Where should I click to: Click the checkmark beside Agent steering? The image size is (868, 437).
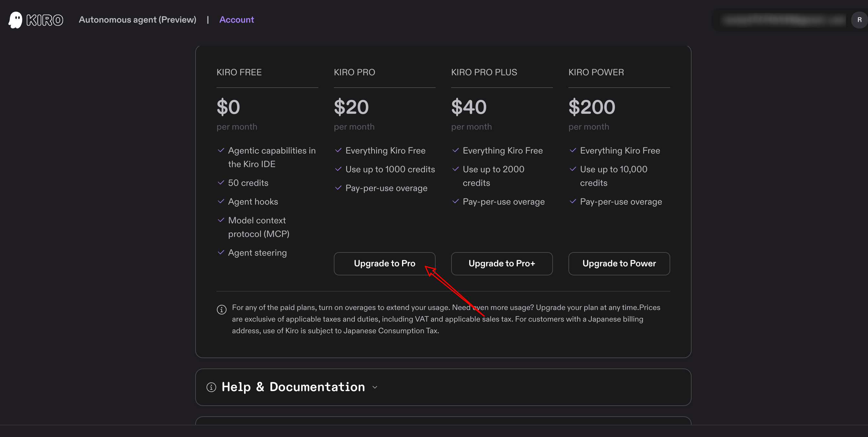pos(221,252)
